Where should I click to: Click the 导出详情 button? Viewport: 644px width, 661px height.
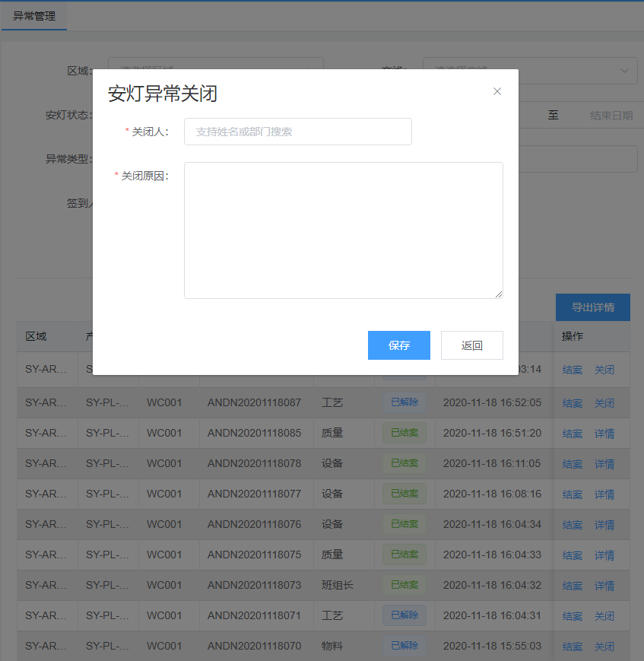(592, 307)
